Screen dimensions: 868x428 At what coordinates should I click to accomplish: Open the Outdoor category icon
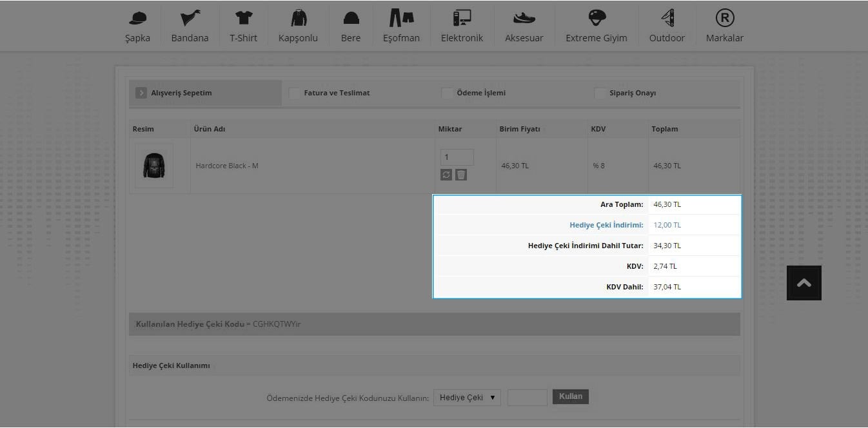[x=667, y=17]
